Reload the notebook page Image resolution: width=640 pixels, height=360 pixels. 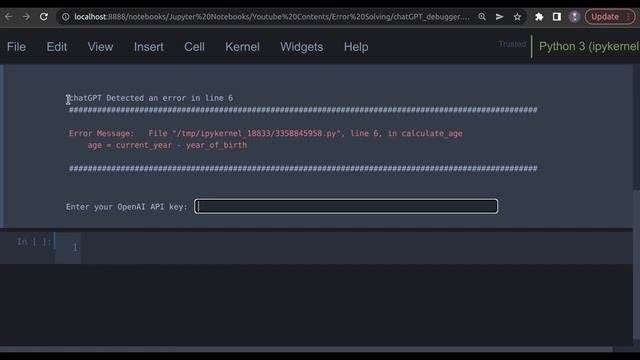pyautogui.click(x=44, y=17)
